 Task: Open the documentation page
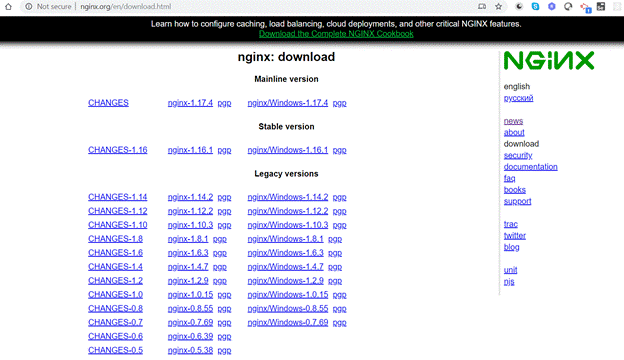530,167
